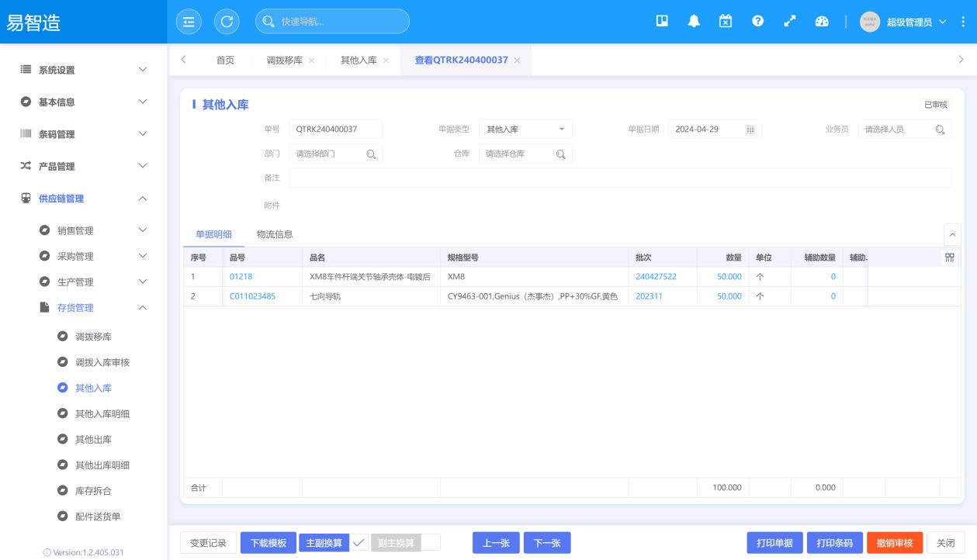This screenshot has width=977, height=560.
Task: Open column settings grid icon in table
Action: (x=949, y=258)
